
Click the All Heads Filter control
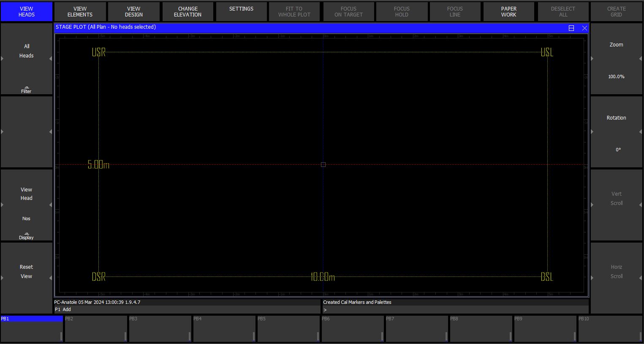click(27, 59)
